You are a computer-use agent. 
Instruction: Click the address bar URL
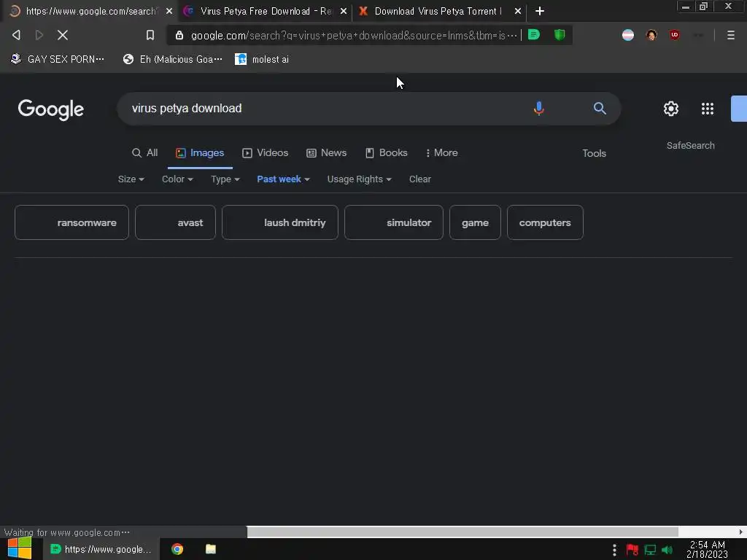[x=353, y=35]
